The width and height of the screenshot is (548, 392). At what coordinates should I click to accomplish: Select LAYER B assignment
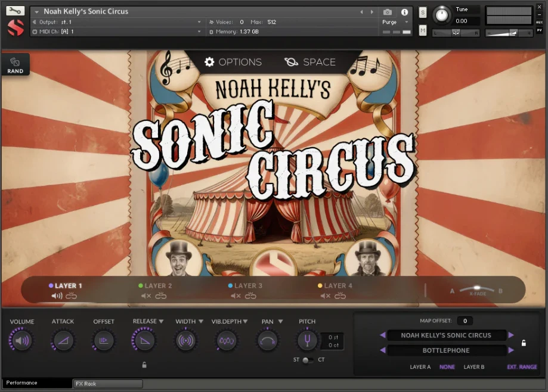coord(474,367)
